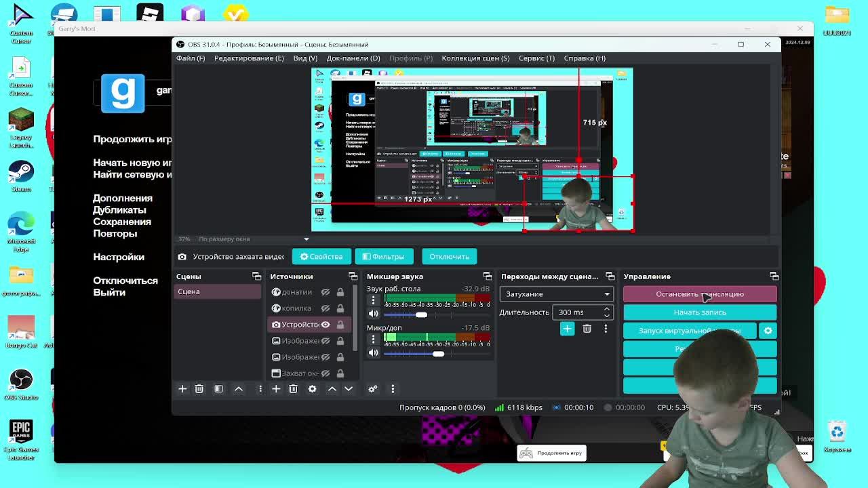Pop out the Микшер звука dock panel

(x=487, y=277)
